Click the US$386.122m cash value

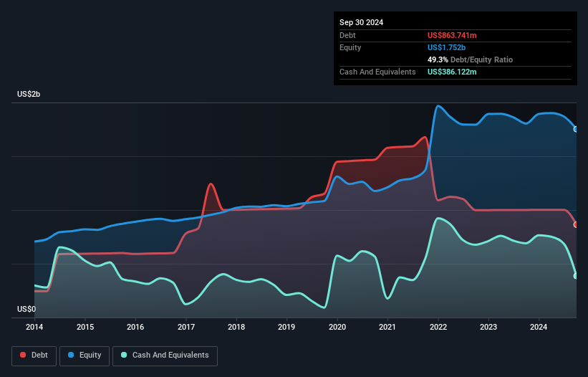tap(452, 72)
